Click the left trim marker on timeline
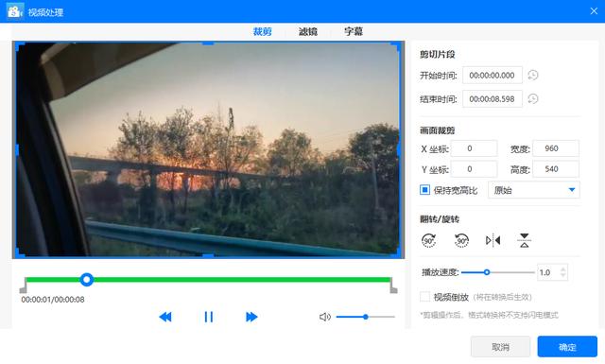The height and width of the screenshot is (364, 605). (x=23, y=286)
